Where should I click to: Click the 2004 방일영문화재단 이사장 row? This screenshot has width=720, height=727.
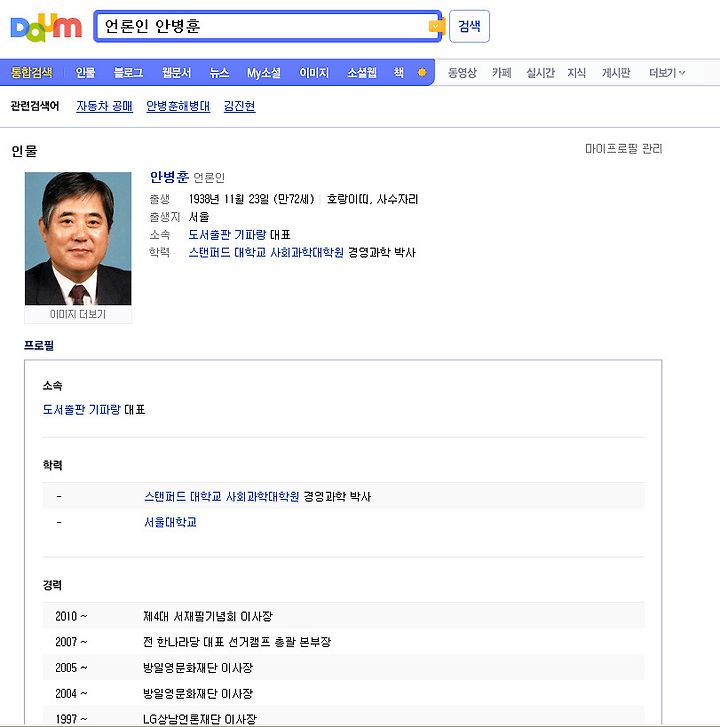[344, 694]
